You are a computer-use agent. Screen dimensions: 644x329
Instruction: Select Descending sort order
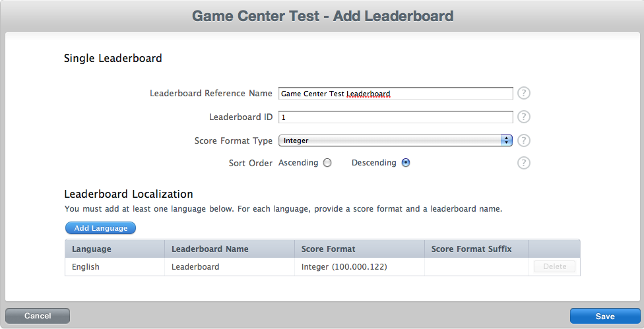click(x=406, y=163)
